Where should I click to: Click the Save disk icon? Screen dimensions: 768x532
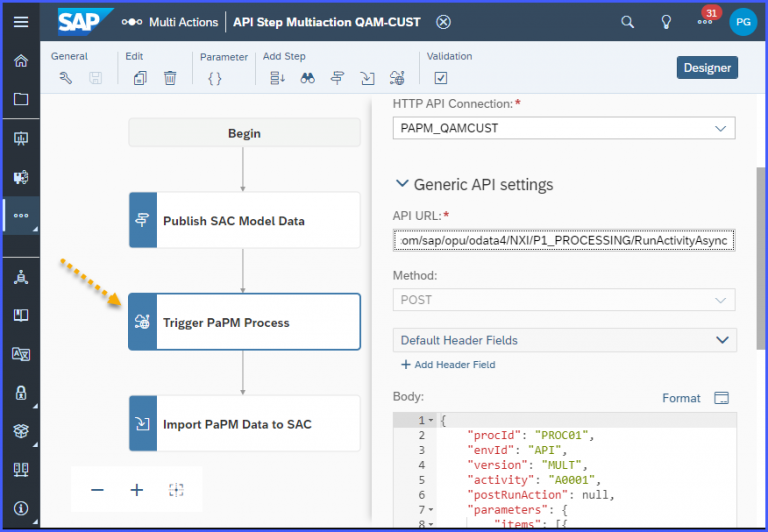(x=95, y=78)
